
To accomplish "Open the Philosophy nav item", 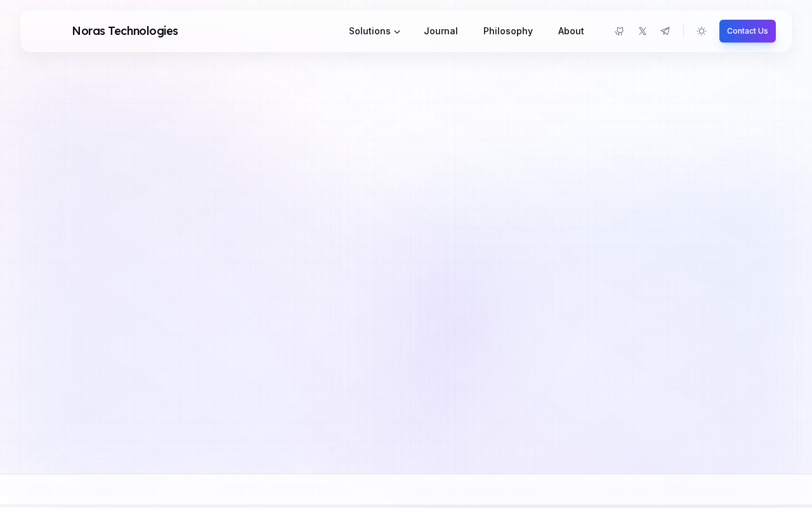I will (x=508, y=31).
